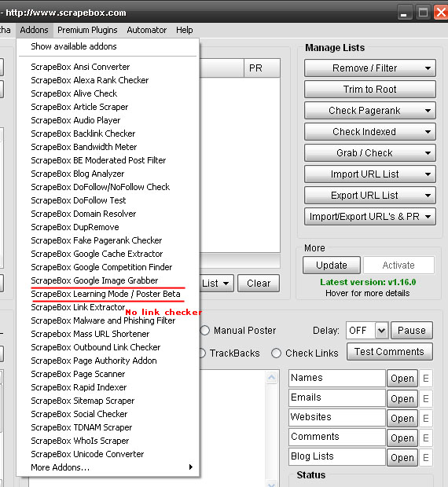The width and height of the screenshot is (448, 487).
Task: Launch ScrapeBox Bandwidth Meter
Action: pyautogui.click(x=108, y=147)
